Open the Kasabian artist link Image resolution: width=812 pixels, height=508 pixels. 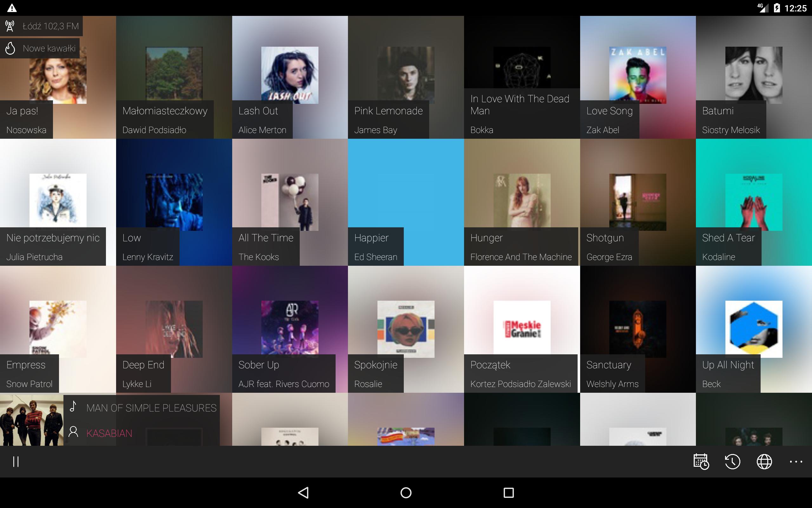tap(109, 433)
